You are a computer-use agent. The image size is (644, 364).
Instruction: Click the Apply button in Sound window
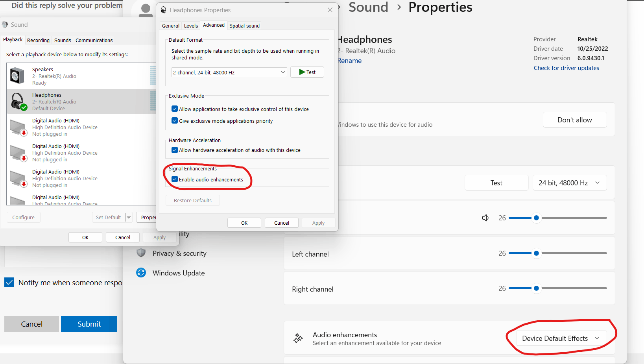159,237
